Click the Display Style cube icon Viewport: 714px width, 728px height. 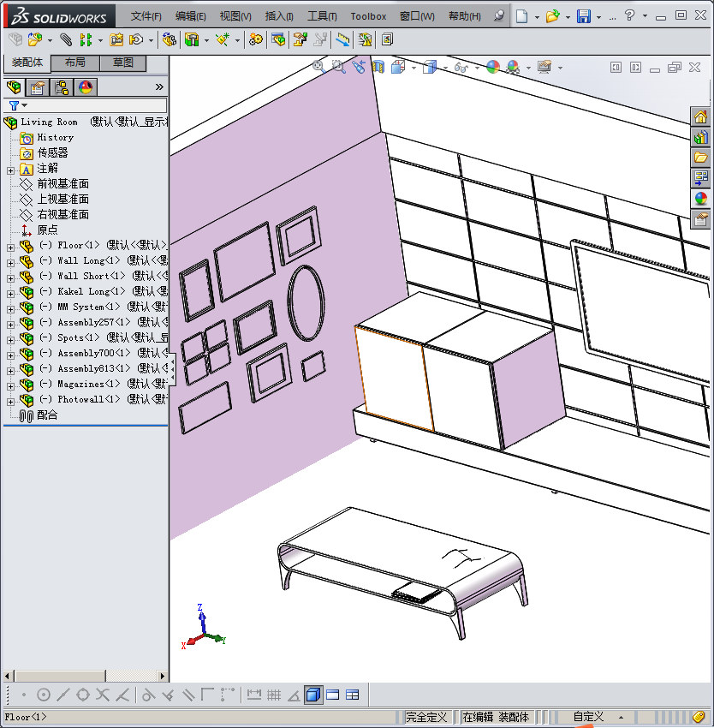[430, 67]
